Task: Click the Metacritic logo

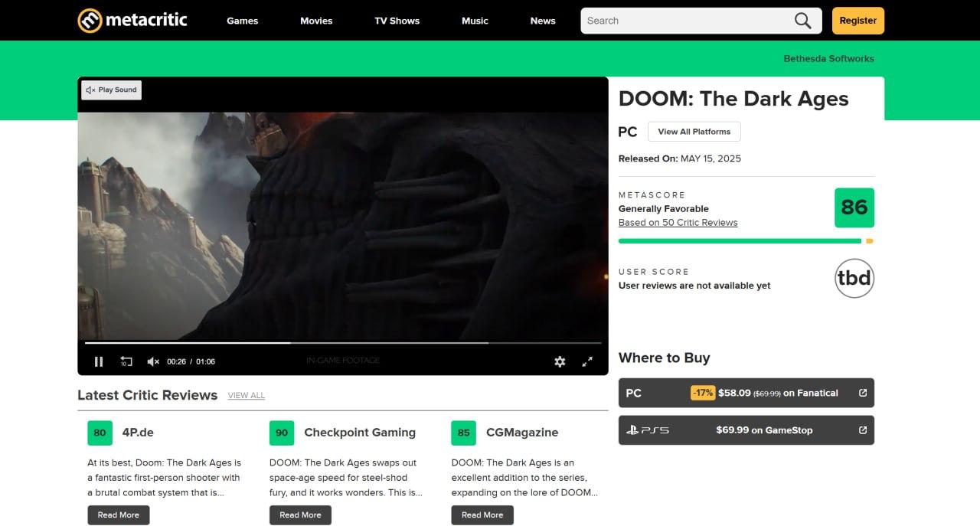Action: [x=132, y=21]
